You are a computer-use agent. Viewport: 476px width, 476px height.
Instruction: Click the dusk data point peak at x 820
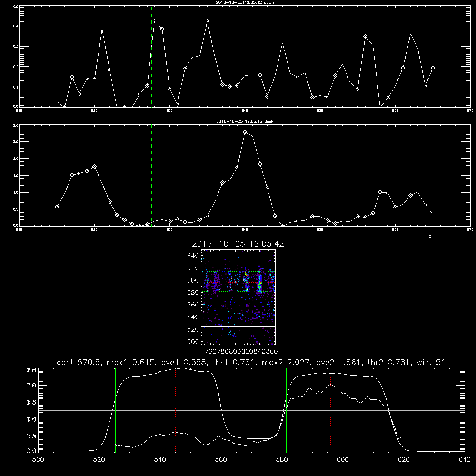94,166
